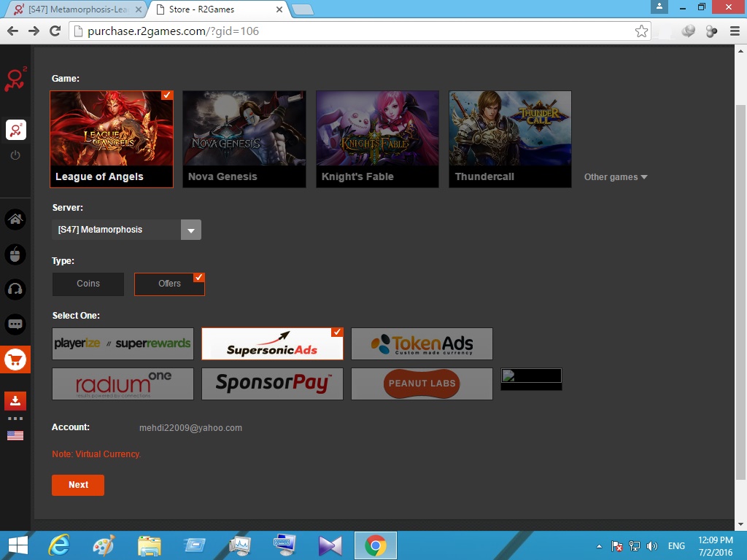
Task: Click the shopping cart store icon
Action: click(x=15, y=359)
